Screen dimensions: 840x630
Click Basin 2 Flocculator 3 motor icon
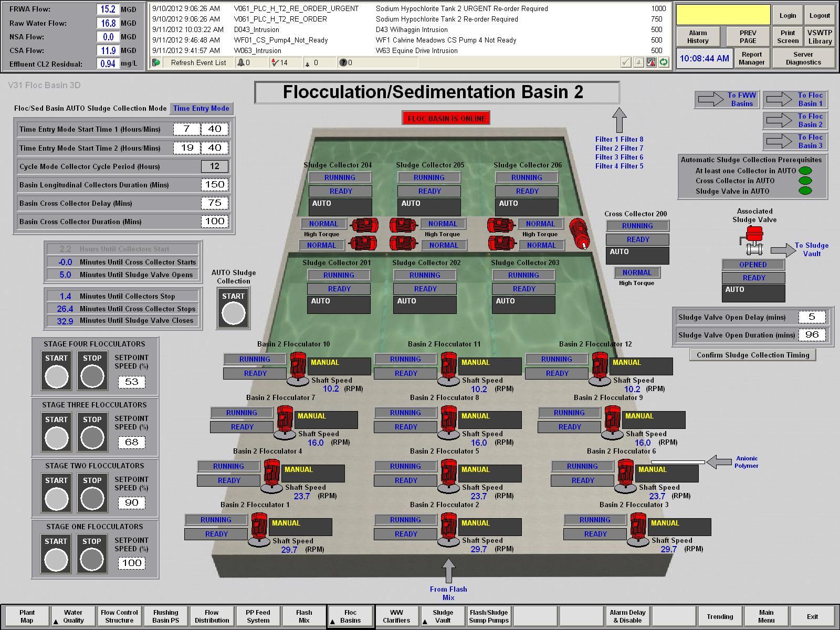tap(638, 529)
